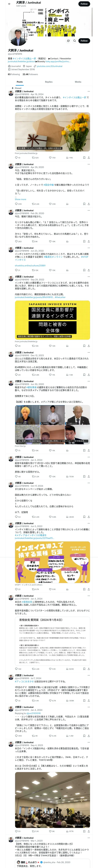
Task: Open the more menu on the Apr 29, 2020 post
Action: click(x=89, y=164)
